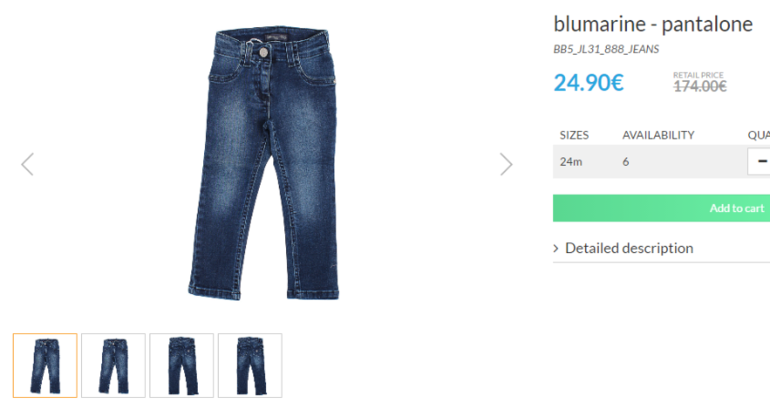Screen dimensions: 770x417
Task: Click the BB5_JL31_888_JEANS product code
Action: [606, 49]
